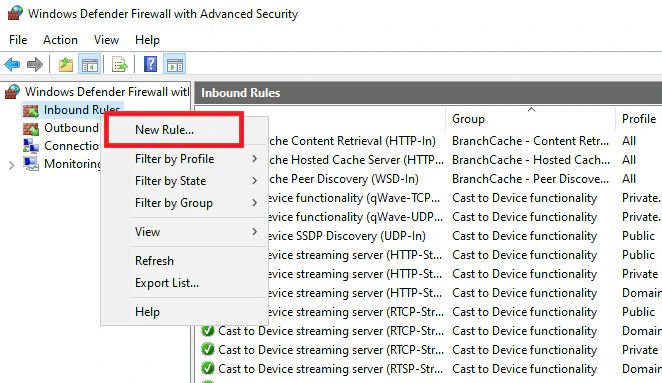Click root Windows Defender Firewall node icon
The width and height of the screenshot is (662, 383).
[x=12, y=92]
